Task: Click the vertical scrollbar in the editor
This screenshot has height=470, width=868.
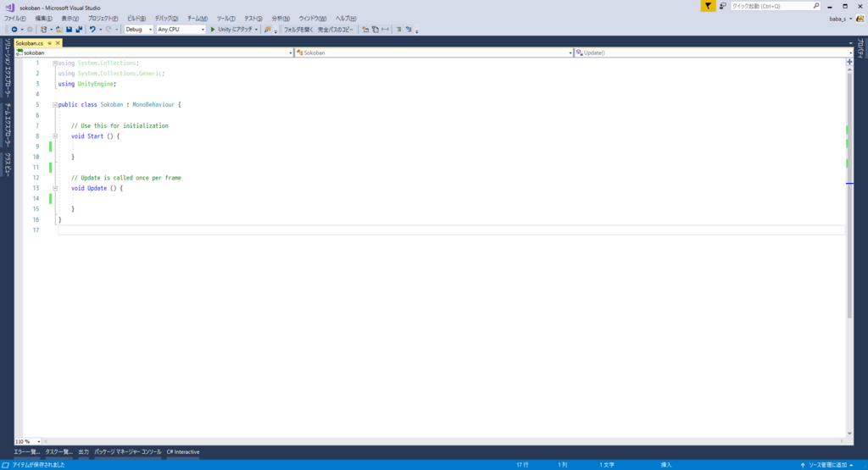Action: point(849,194)
